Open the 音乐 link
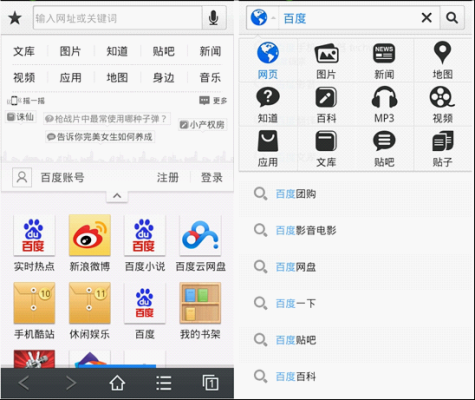Screen dimensions: 475x400 (210, 78)
